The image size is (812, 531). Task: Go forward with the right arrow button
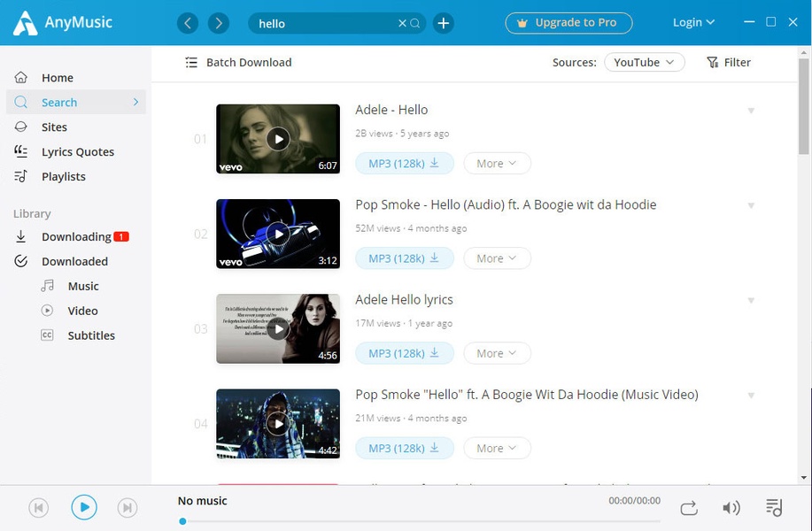click(x=219, y=23)
